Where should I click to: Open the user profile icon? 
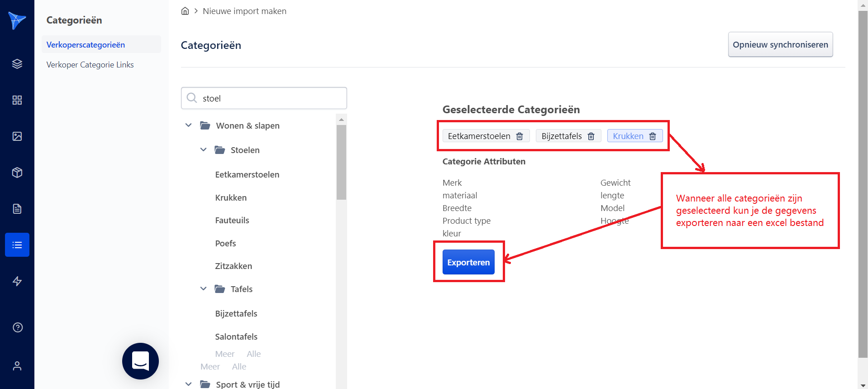click(17, 366)
